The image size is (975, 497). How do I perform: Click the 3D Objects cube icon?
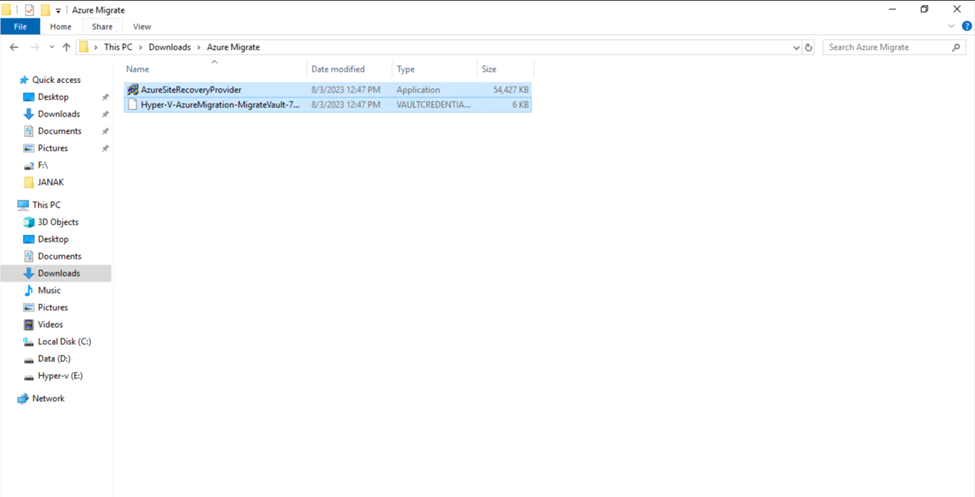(x=28, y=222)
